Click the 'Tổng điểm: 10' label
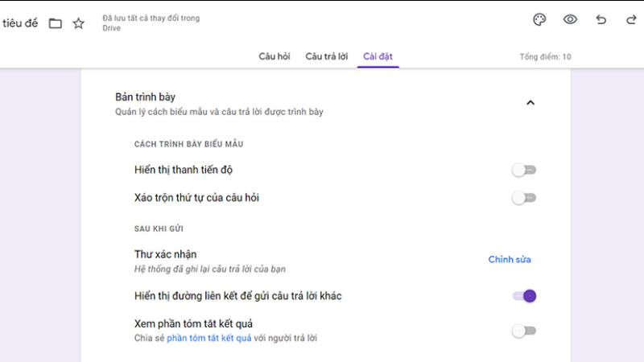The height and width of the screenshot is (362, 644). pos(545,57)
